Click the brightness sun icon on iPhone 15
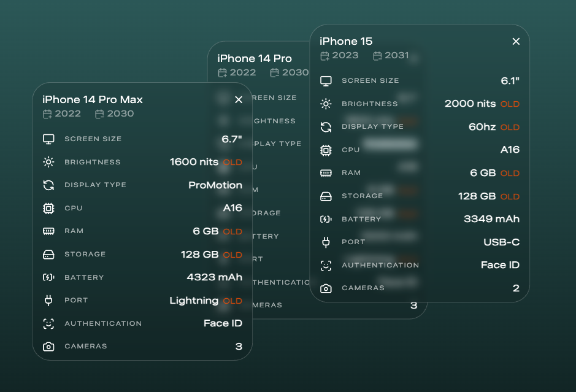The image size is (576, 392). [x=326, y=104]
